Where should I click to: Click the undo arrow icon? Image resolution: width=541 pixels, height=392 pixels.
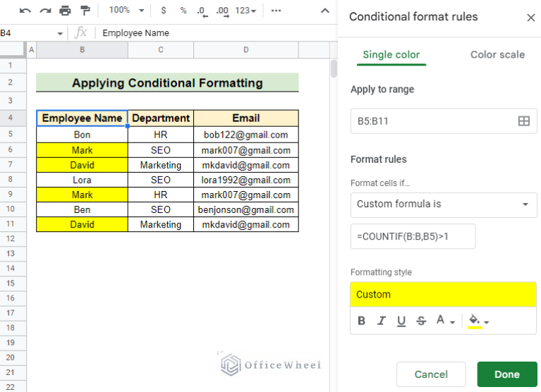tap(25, 11)
